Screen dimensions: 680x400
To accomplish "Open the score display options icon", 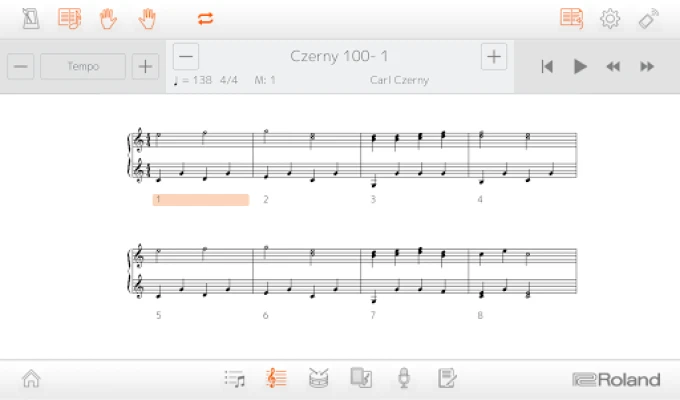I will [x=69, y=18].
